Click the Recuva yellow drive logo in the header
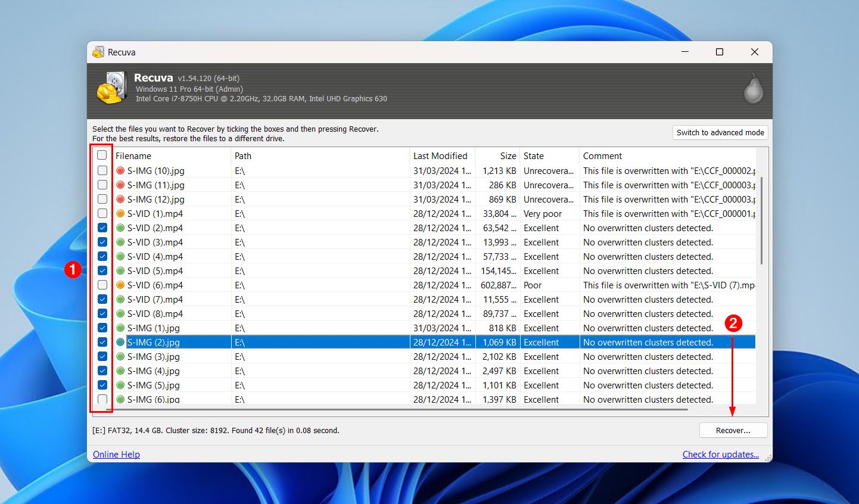Viewport: 859px width, 504px height. 112,87
